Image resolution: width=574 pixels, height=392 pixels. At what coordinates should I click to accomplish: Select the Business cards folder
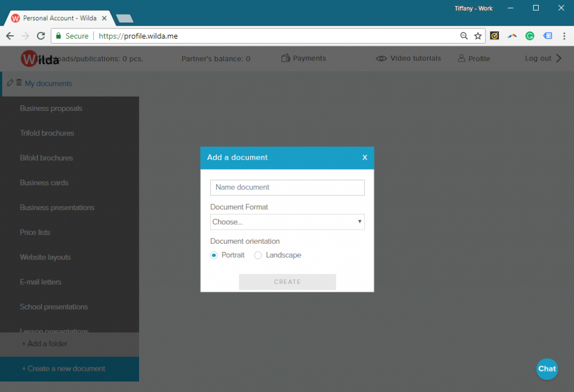tap(44, 183)
